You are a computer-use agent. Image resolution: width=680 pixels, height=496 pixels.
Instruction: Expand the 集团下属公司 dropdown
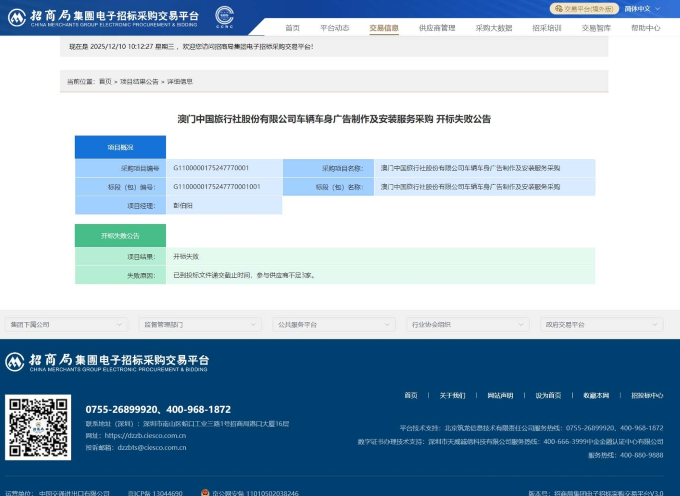click(x=65, y=325)
